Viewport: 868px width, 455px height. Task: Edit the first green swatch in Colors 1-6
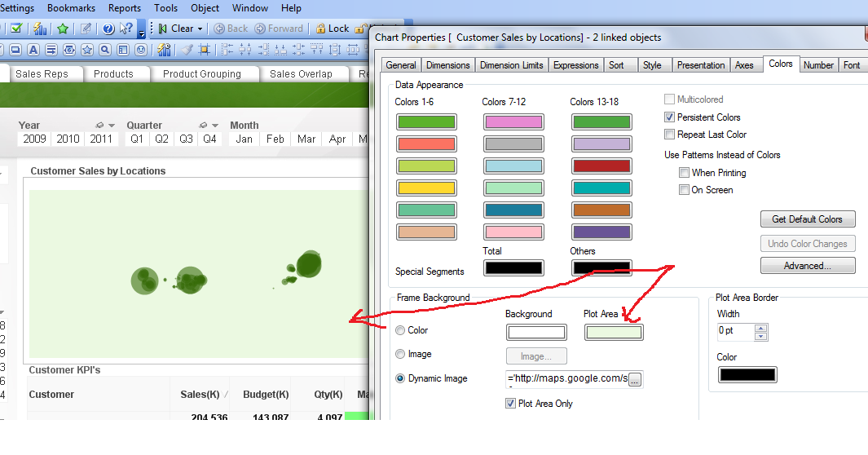(x=427, y=121)
